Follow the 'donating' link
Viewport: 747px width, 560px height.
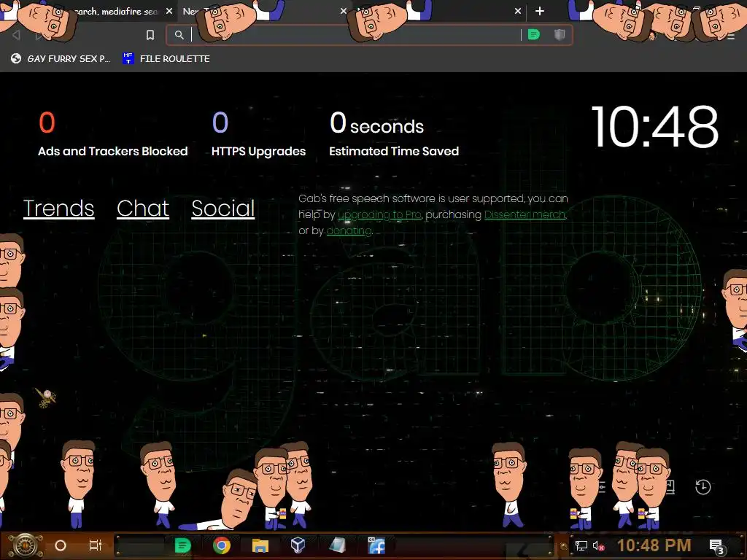[349, 231]
